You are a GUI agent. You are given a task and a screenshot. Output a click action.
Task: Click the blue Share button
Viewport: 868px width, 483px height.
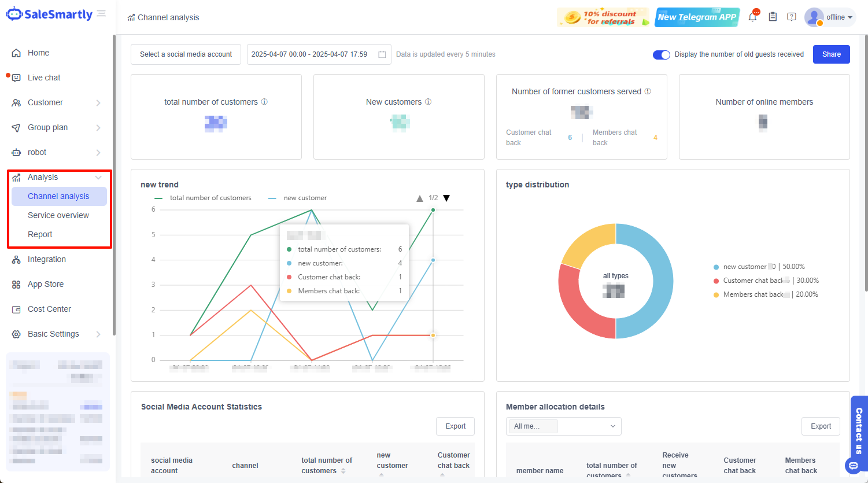[831, 54]
